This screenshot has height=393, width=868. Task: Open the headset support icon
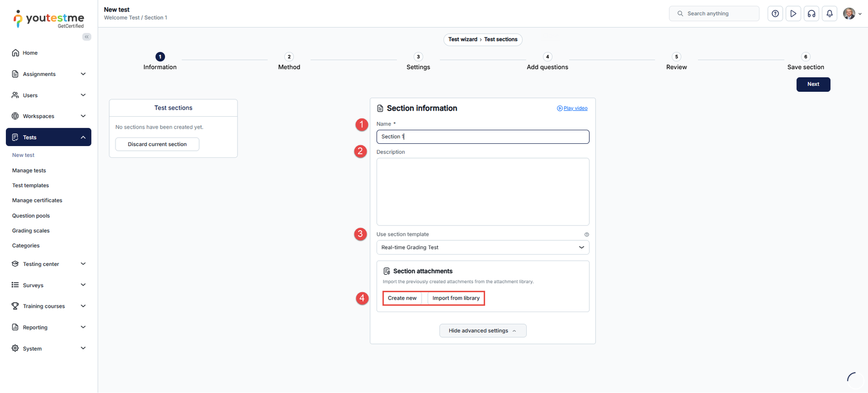click(x=812, y=14)
